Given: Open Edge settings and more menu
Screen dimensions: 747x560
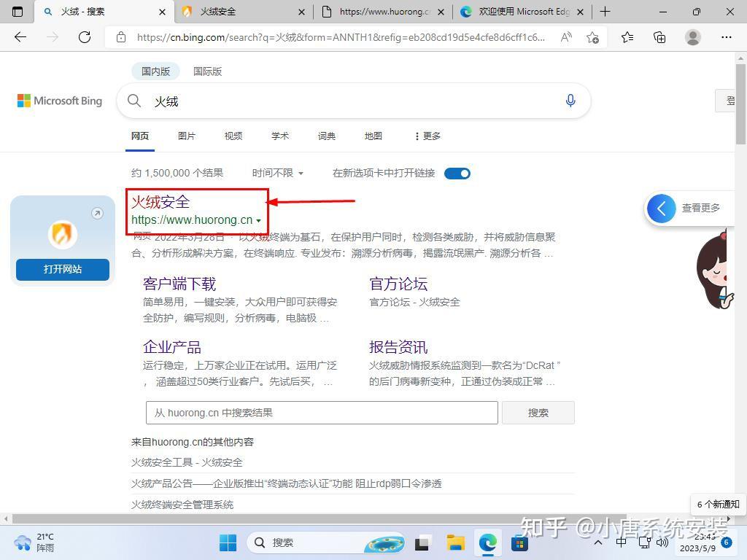Looking at the screenshot, I should coord(726,37).
